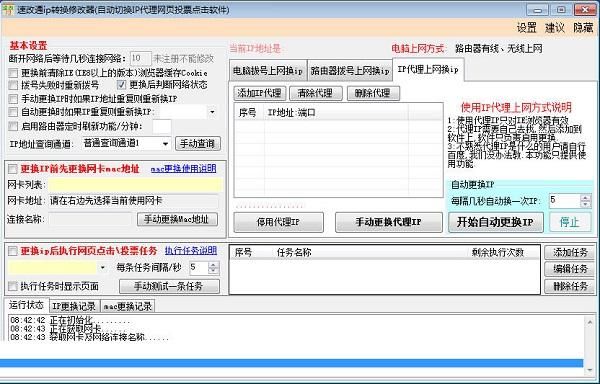Click 手动更换代理IP button
The height and width of the screenshot is (384, 600).
pyautogui.click(x=389, y=222)
